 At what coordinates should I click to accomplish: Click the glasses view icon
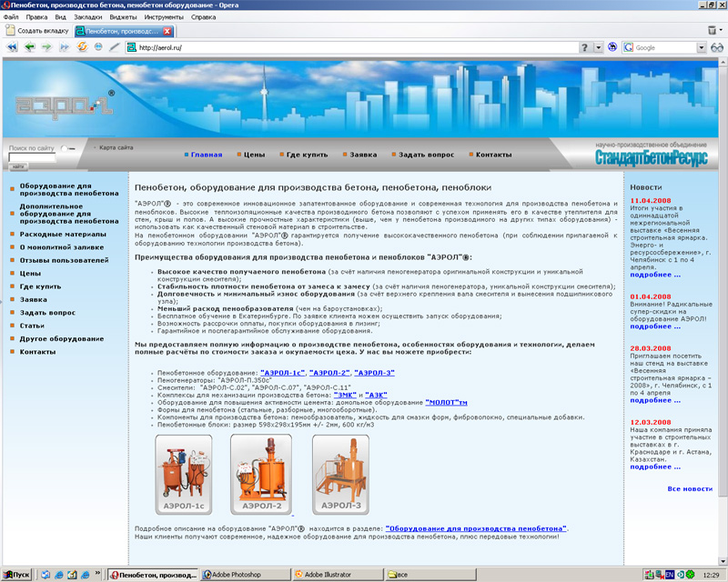(717, 47)
